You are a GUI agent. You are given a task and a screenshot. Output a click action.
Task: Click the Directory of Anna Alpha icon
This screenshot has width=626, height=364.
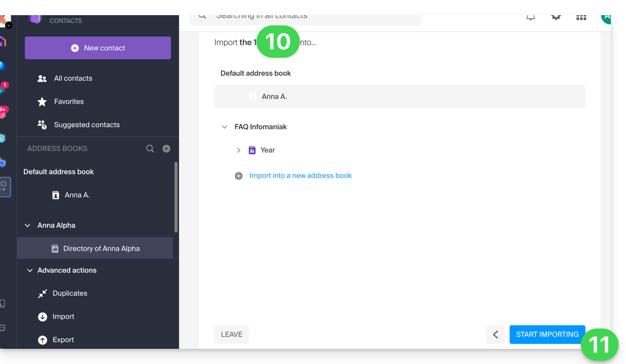[x=55, y=249]
